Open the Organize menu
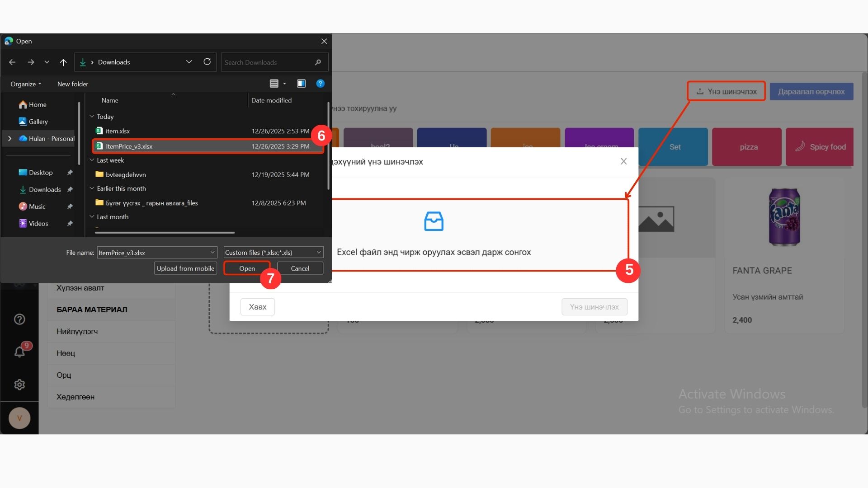 (26, 84)
